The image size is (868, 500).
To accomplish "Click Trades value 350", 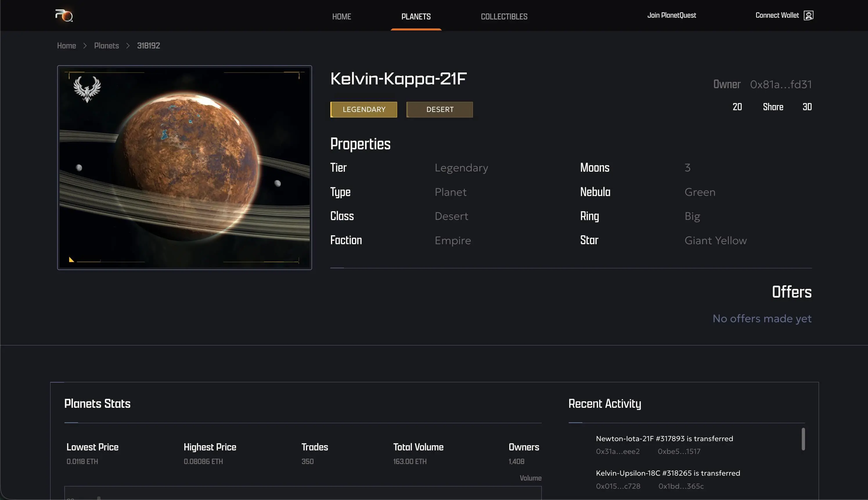I will [307, 461].
